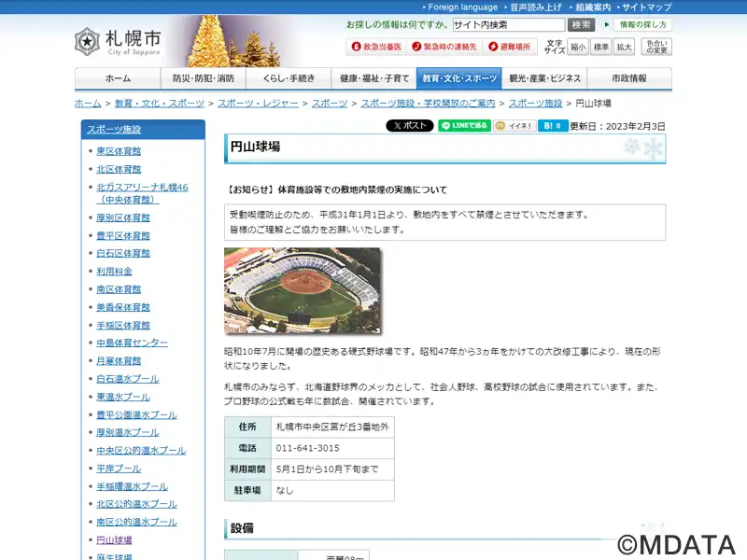Click the Hatena B! bookmark button
This screenshot has width=747, height=560.
coord(553,126)
